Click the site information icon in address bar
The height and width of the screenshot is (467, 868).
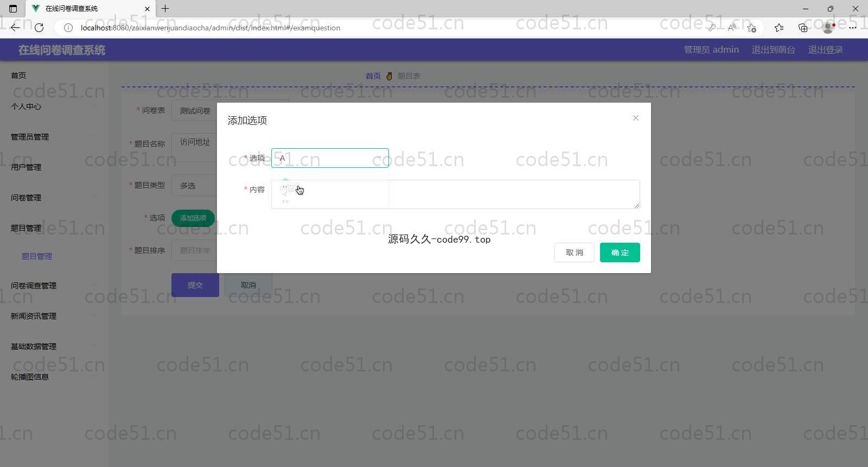68,28
